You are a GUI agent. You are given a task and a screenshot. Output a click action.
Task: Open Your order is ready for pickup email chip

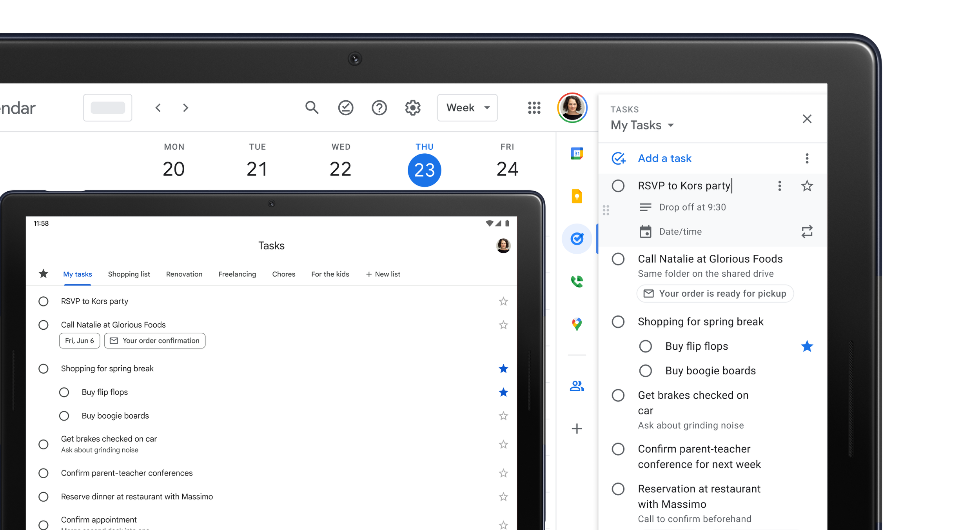coord(715,294)
